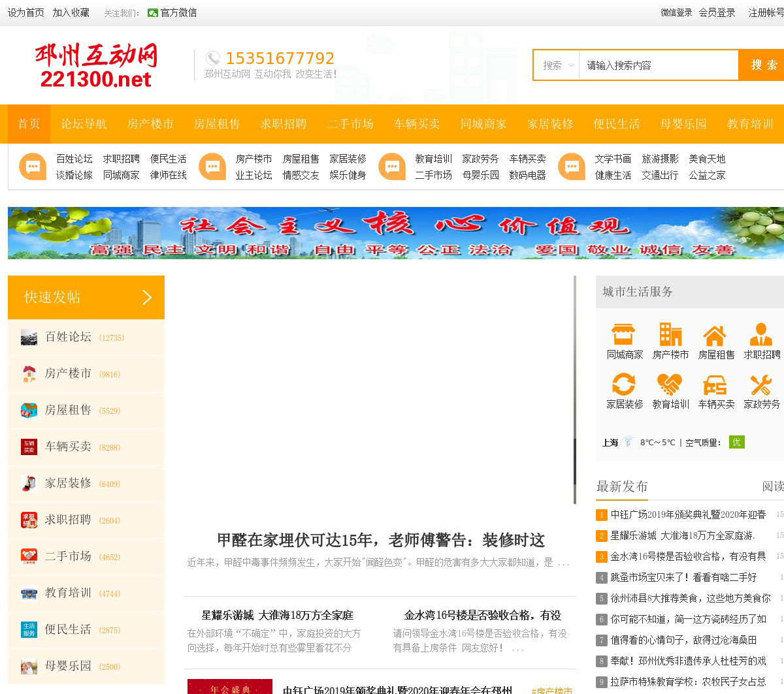The height and width of the screenshot is (694, 784).
Task: Click the 同城商家 shop icon
Action: [623, 334]
